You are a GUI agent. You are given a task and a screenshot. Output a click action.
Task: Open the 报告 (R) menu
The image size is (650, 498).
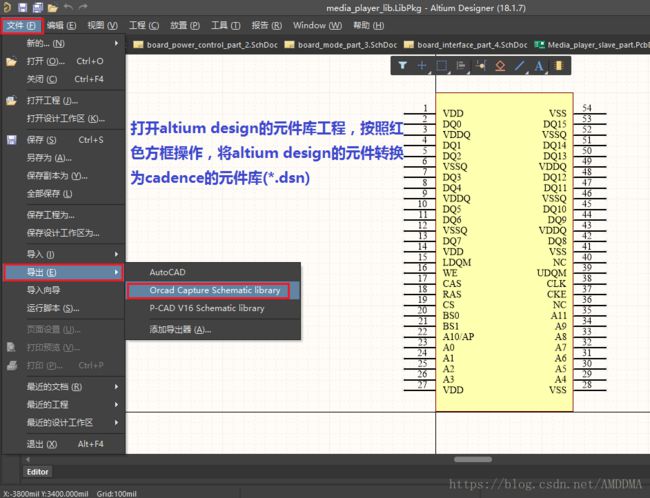pos(267,26)
